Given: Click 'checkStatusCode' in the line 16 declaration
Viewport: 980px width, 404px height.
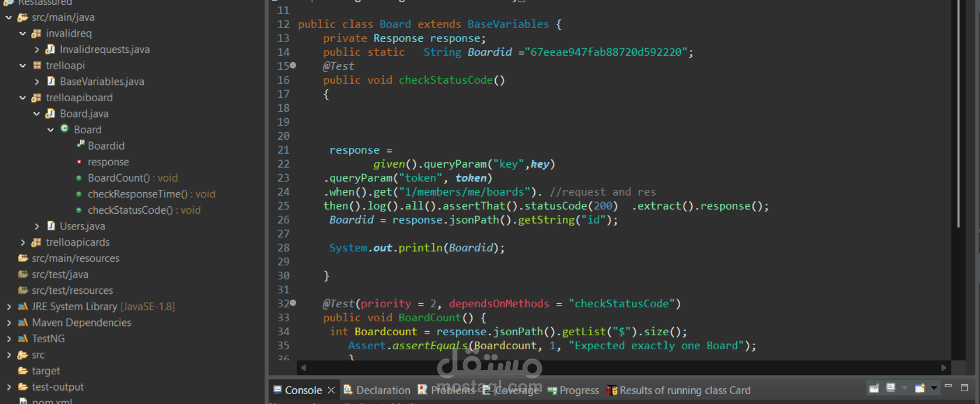Looking at the screenshot, I should [446, 80].
